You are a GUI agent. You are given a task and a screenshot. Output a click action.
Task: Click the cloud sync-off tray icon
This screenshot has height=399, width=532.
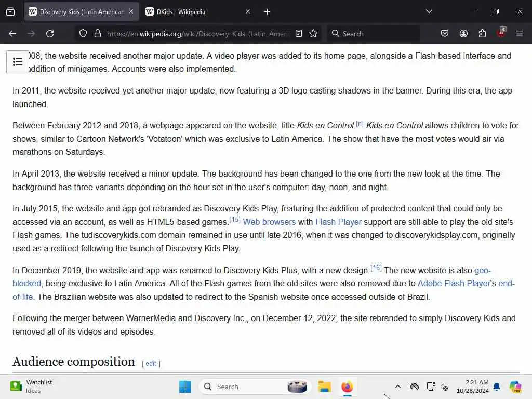click(414, 387)
